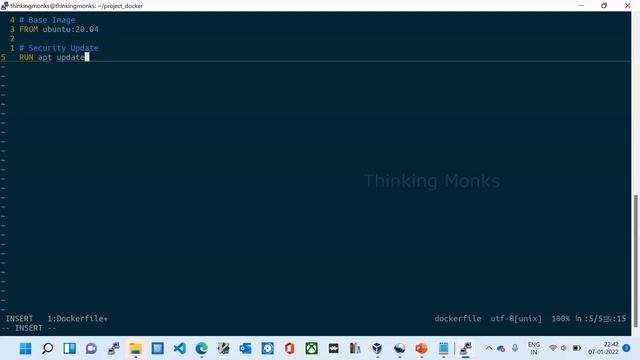Click the '100%' position indicator
The width and height of the screenshot is (640, 360).
coord(560,319)
